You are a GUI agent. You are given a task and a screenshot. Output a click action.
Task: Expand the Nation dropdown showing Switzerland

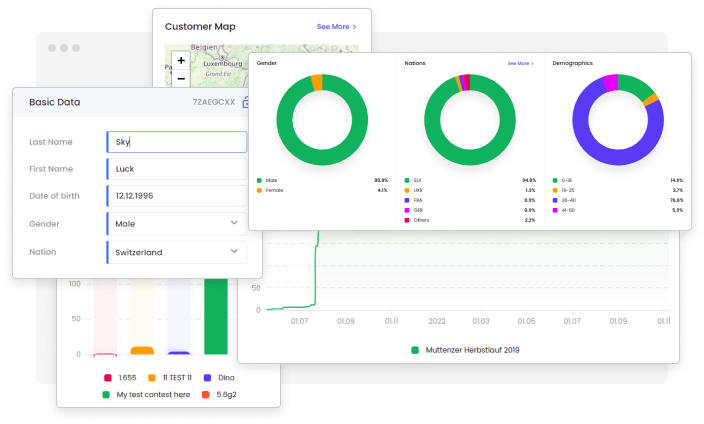pos(176,252)
